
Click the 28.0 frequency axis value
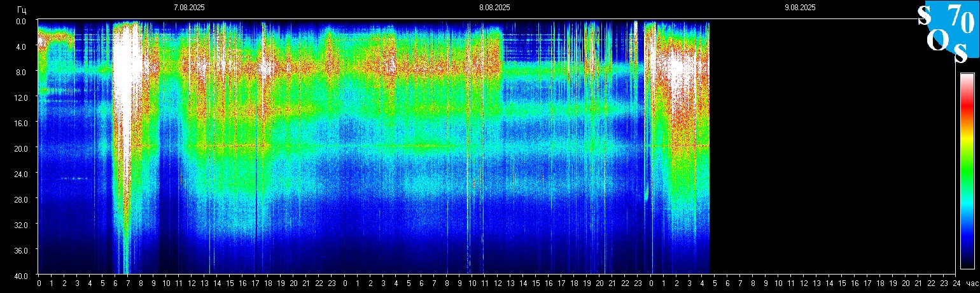click(x=20, y=199)
